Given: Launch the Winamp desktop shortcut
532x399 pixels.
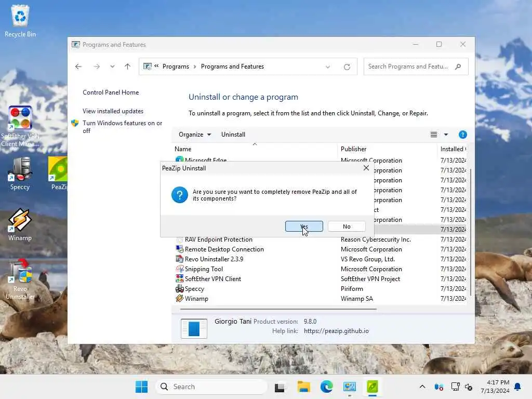Looking at the screenshot, I should tap(20, 224).
